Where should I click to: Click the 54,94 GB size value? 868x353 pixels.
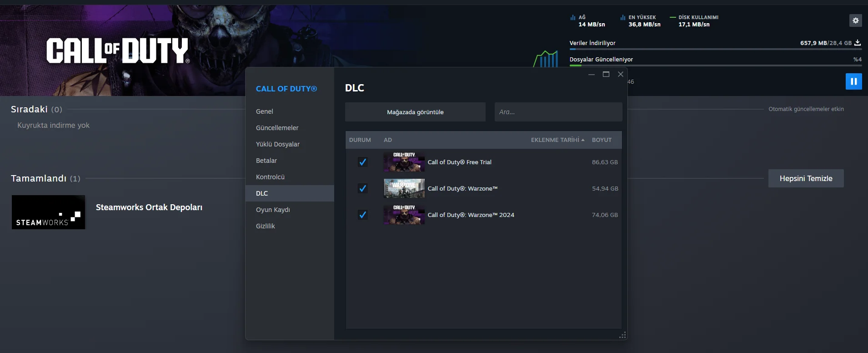click(605, 188)
